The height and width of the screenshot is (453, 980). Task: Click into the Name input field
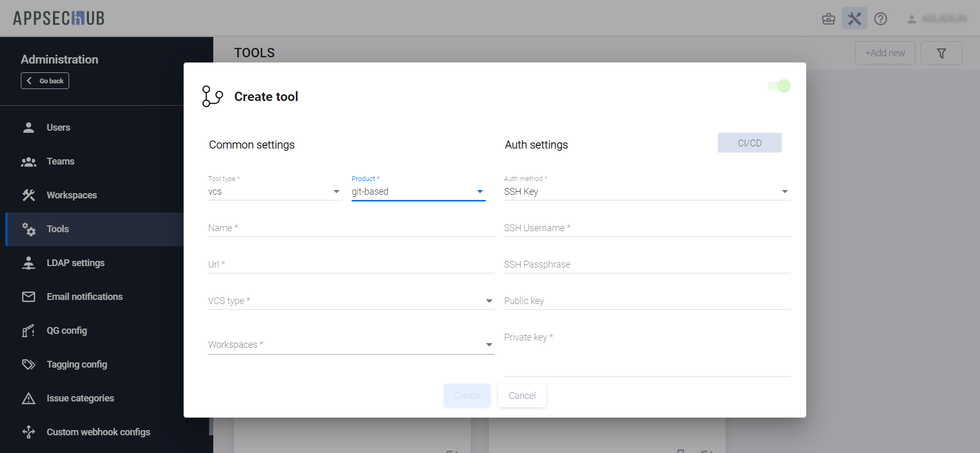tap(351, 228)
